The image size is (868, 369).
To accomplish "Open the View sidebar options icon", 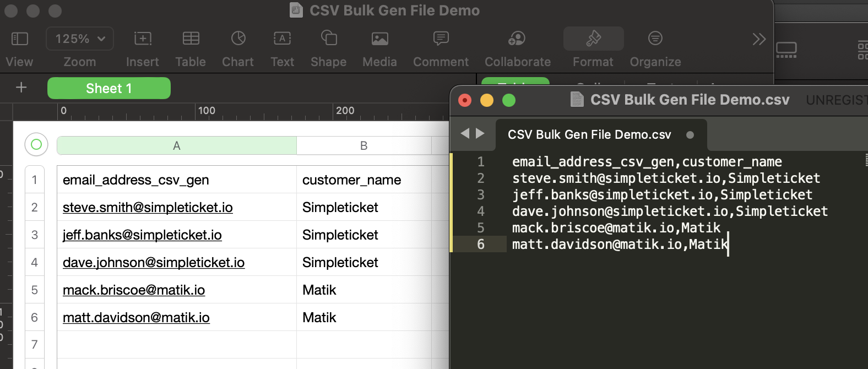I will (20, 39).
